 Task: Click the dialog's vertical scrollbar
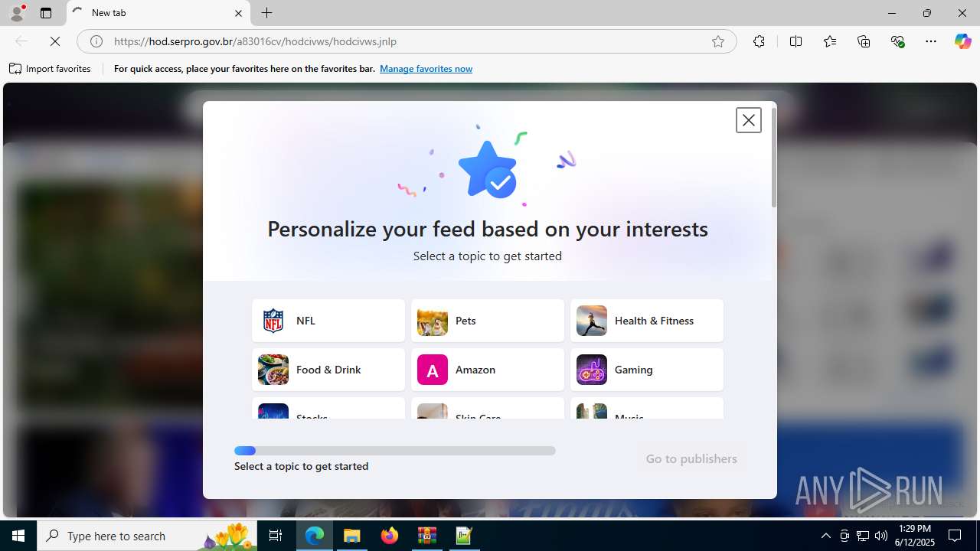pyautogui.click(x=774, y=158)
